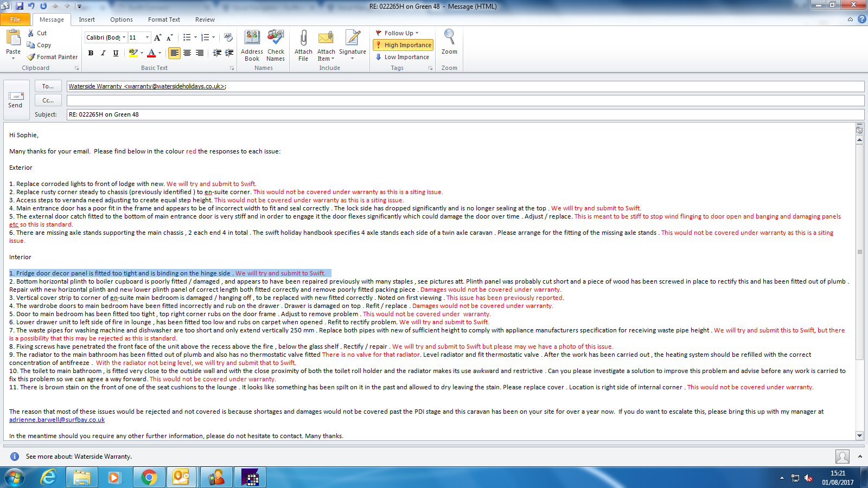868x488 pixels.
Task: Switch to the Format Text tab
Action: pos(164,20)
